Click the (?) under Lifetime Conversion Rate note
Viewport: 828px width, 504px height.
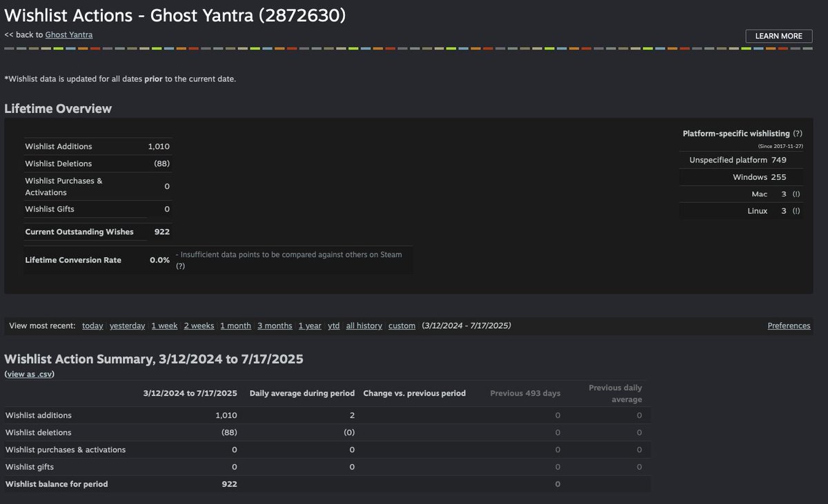pyautogui.click(x=180, y=265)
